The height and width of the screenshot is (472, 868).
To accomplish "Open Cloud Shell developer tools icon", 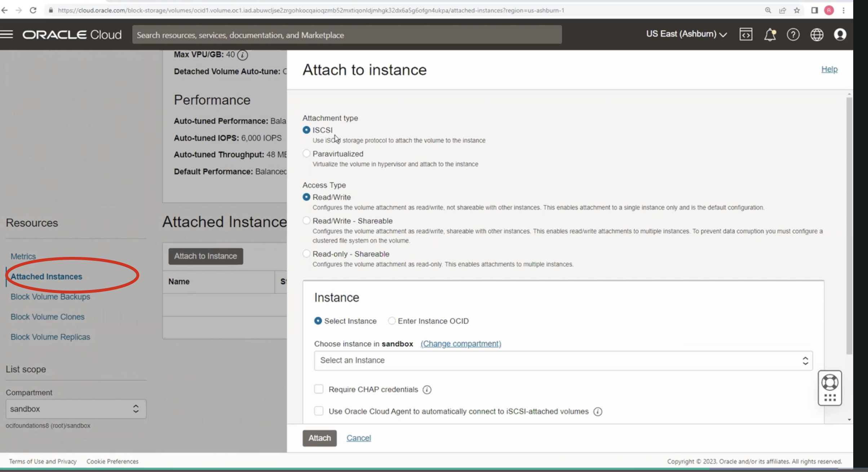I will tap(746, 35).
